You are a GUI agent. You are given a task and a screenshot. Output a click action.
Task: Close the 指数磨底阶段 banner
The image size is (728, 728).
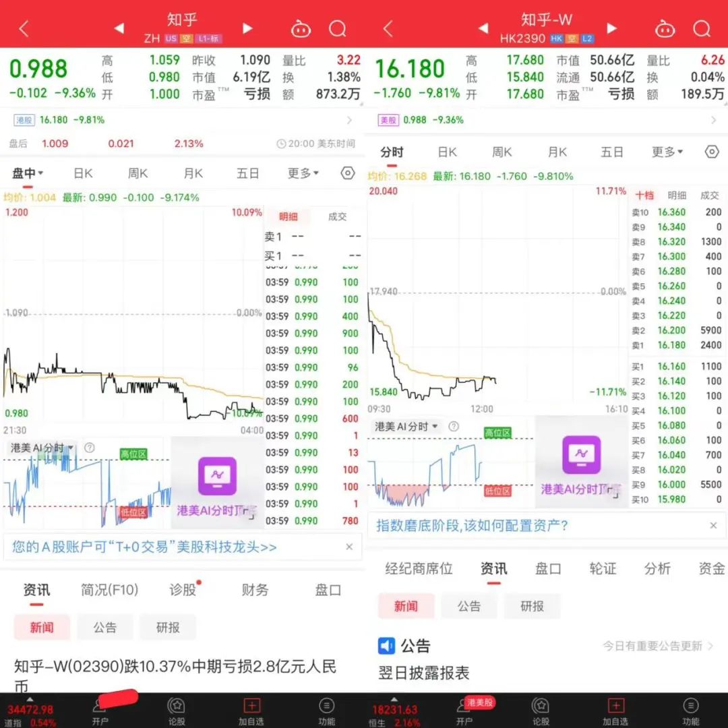713,525
